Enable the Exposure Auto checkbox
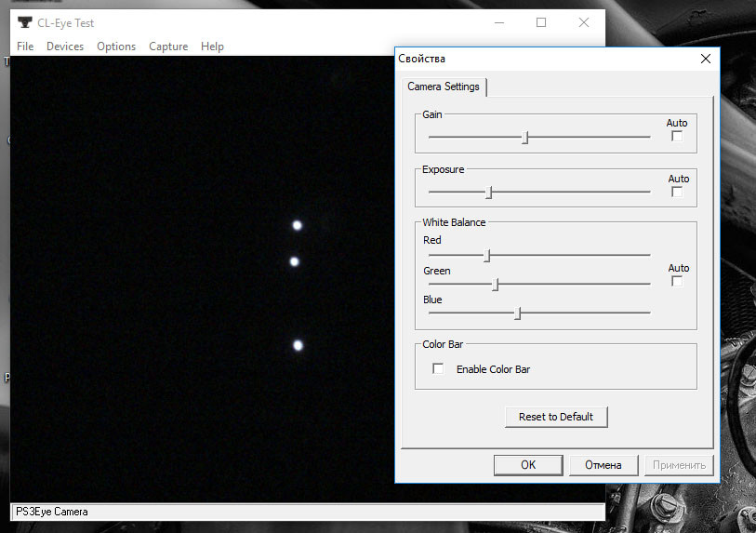This screenshot has height=533, width=756. click(x=677, y=193)
